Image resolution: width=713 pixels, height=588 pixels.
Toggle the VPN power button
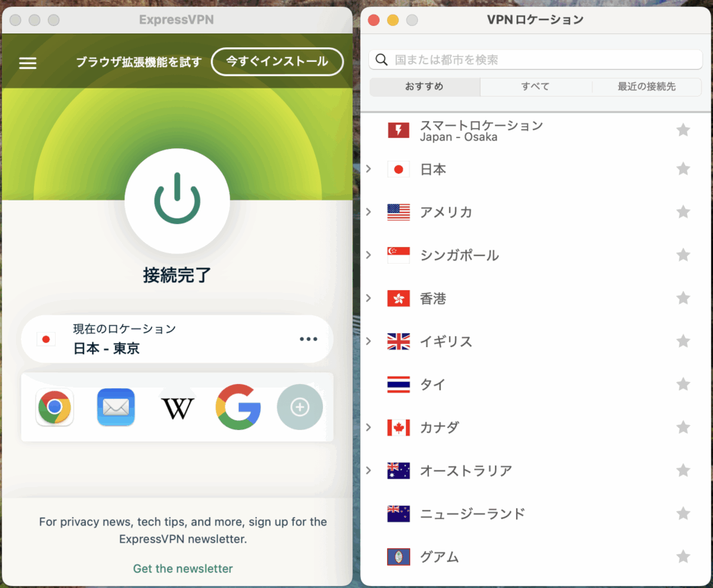[x=178, y=200]
